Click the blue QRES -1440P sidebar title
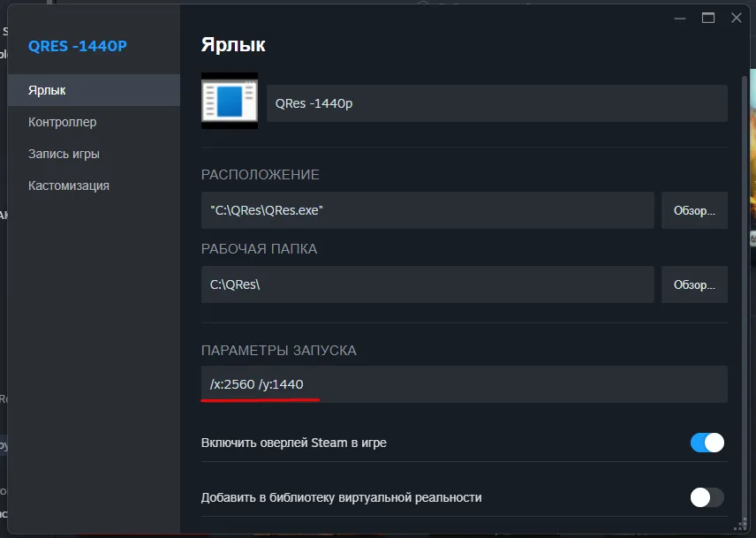 point(75,45)
